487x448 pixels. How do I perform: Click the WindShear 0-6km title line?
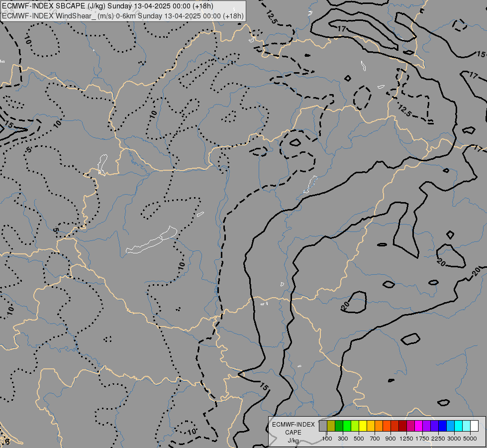coord(122,16)
